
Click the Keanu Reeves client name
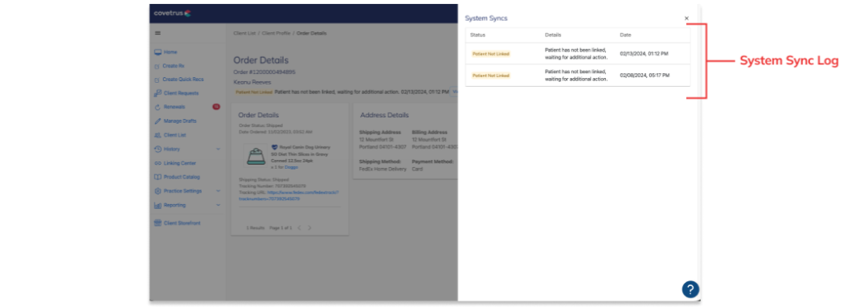pos(252,82)
